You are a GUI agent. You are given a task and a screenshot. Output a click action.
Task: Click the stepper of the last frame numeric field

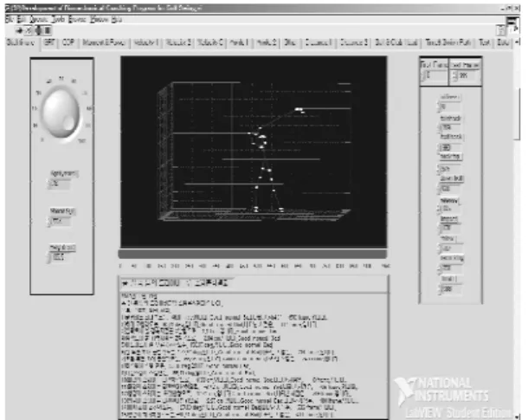[454, 76]
